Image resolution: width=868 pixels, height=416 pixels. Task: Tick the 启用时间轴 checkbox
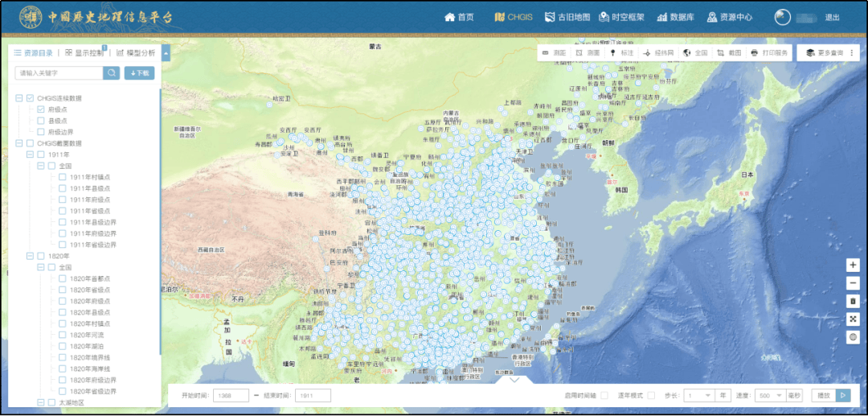[x=604, y=395]
